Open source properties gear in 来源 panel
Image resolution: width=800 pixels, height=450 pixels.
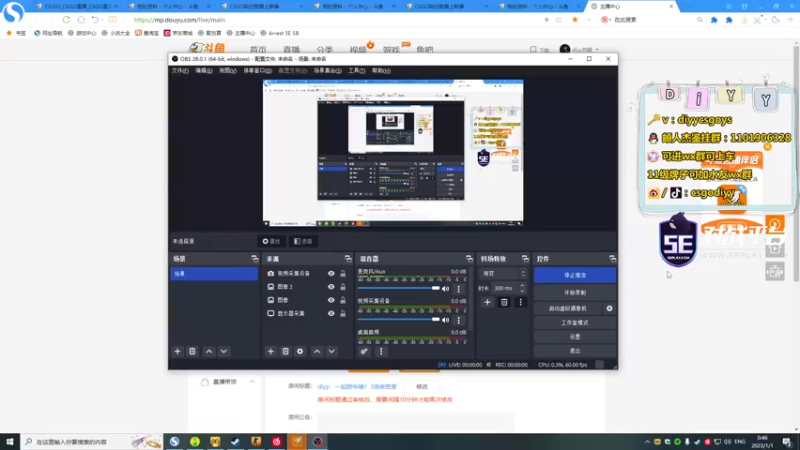[x=300, y=351]
